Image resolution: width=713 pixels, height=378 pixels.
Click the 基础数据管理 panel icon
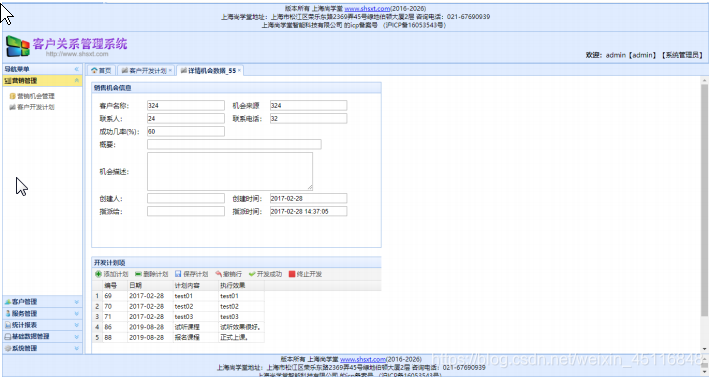[8, 337]
